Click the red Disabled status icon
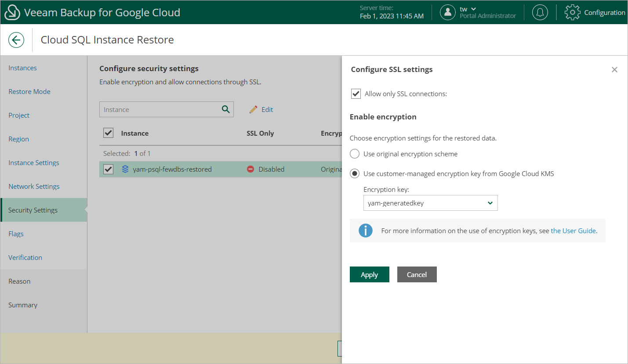 (x=250, y=169)
